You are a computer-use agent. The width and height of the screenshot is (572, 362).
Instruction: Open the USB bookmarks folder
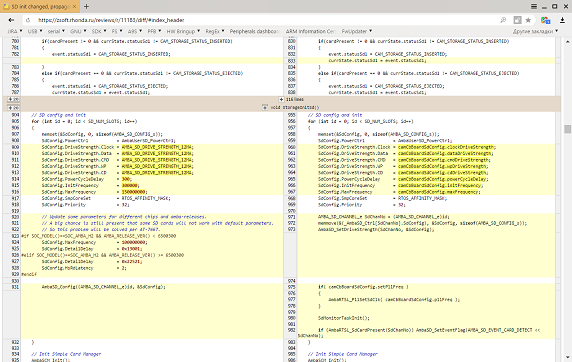(x=35, y=31)
